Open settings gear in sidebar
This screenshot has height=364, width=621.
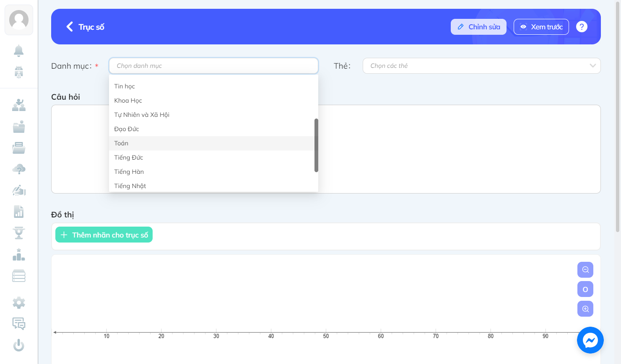[x=19, y=302]
